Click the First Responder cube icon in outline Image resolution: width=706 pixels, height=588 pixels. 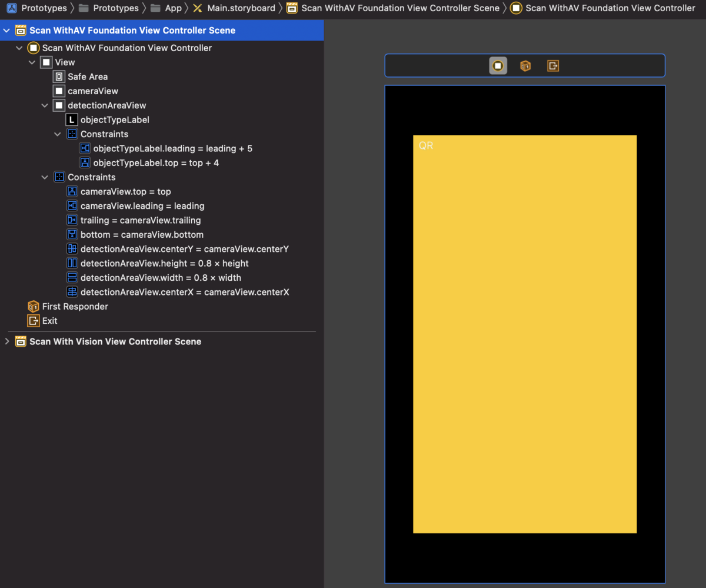pos(34,307)
